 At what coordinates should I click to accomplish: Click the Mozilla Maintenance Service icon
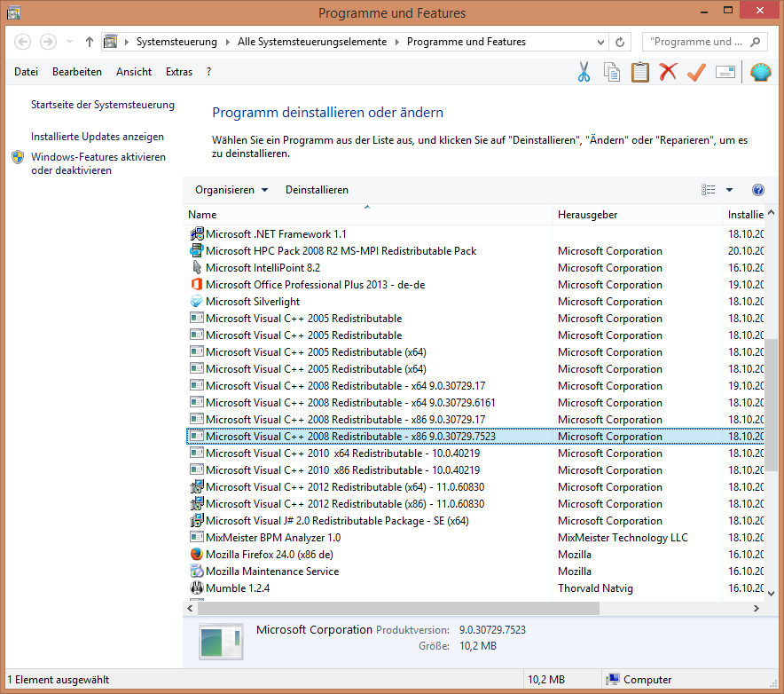[x=197, y=571]
